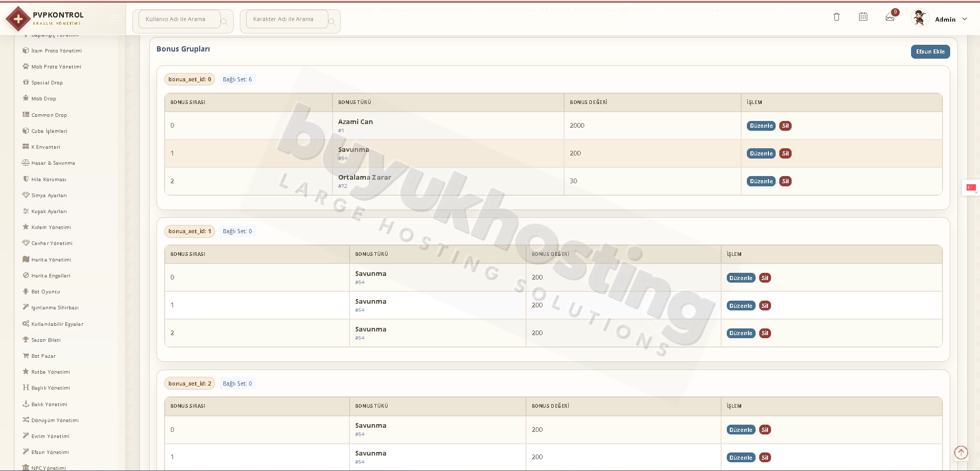Edit the Azami Can bonus row

coord(761,126)
